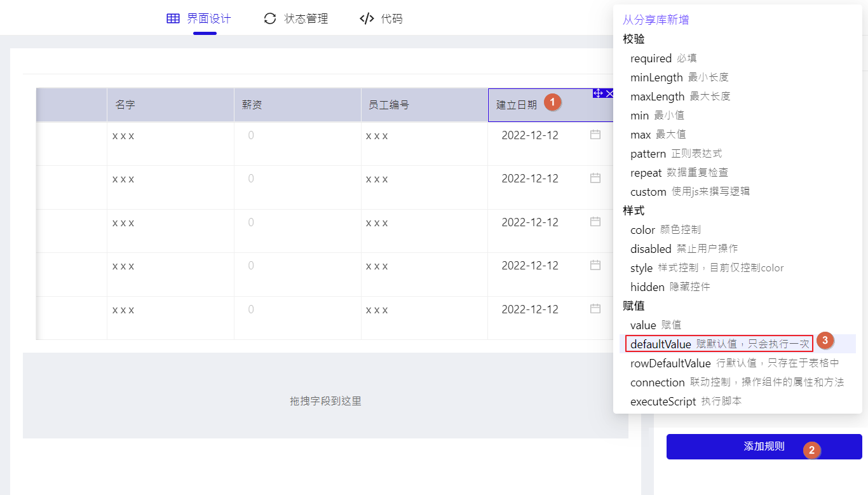Choose the defaultValue 赋默认值 rule
The height and width of the screenshot is (495, 868).
(737, 344)
